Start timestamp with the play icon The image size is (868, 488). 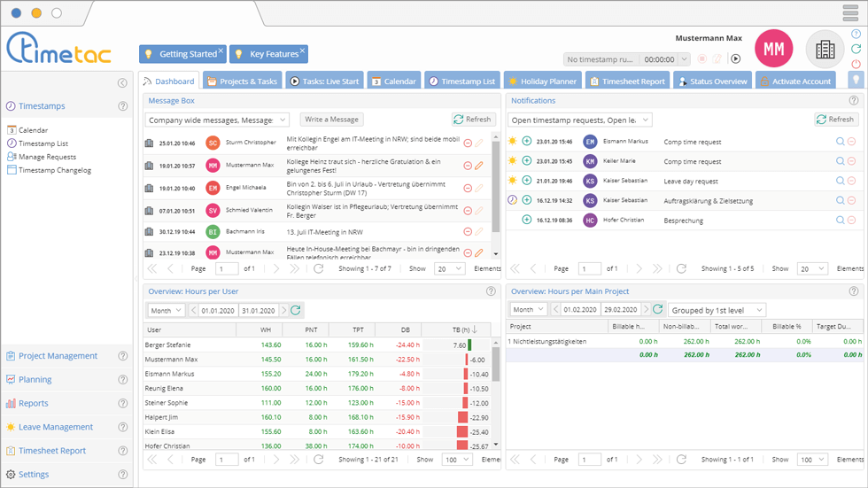[x=735, y=59]
